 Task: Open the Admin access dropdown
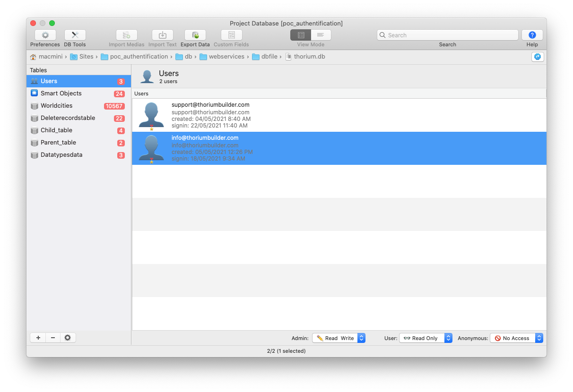pyautogui.click(x=339, y=338)
